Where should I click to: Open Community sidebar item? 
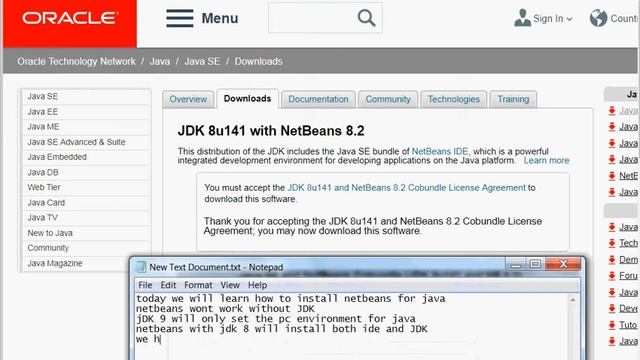[x=86, y=248]
